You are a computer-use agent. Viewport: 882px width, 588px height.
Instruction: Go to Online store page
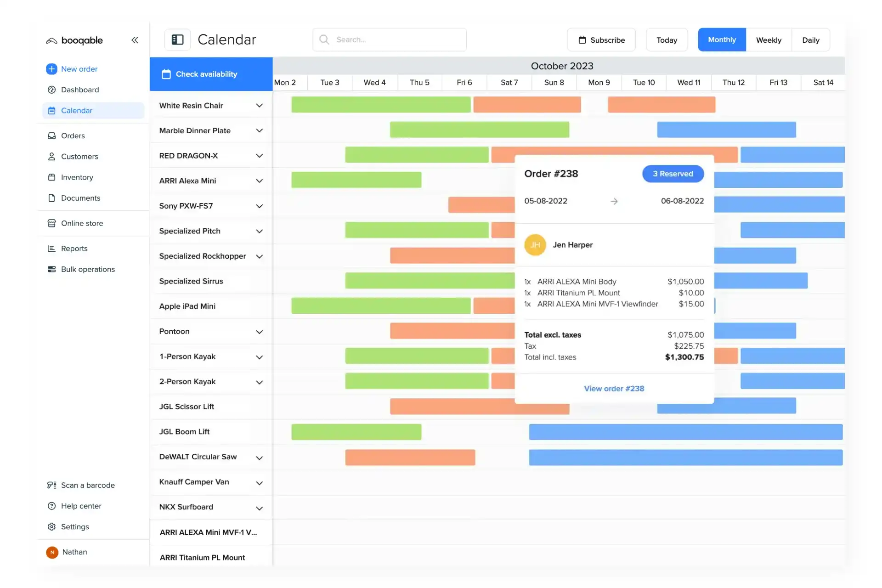[82, 223]
